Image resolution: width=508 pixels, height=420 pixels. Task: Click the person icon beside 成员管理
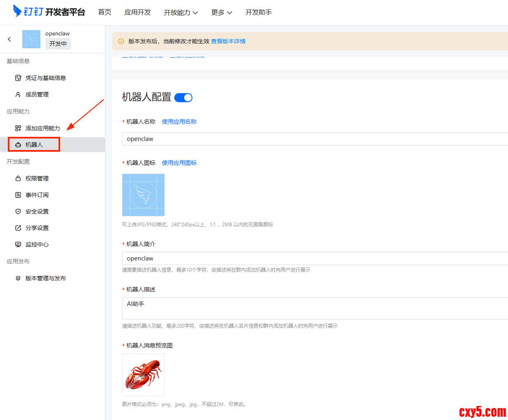(x=18, y=94)
